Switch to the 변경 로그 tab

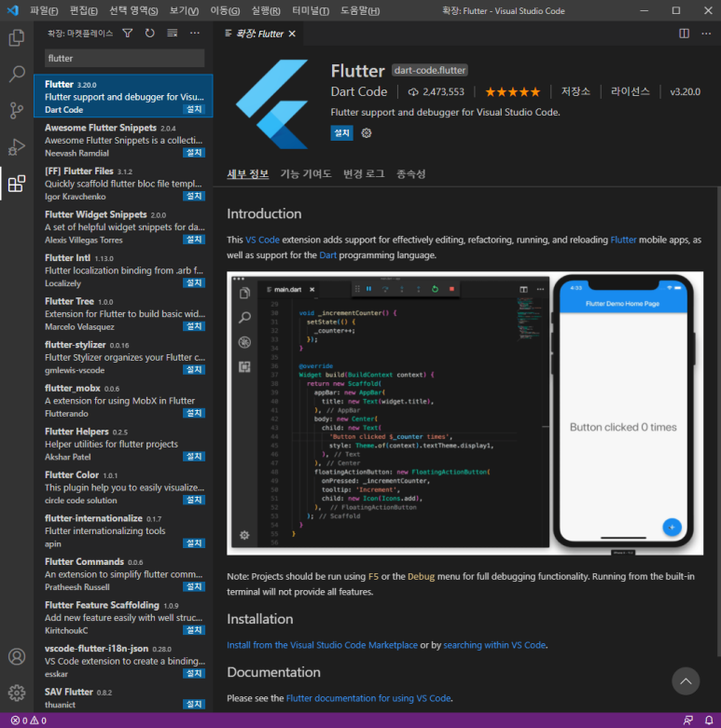pyautogui.click(x=364, y=174)
